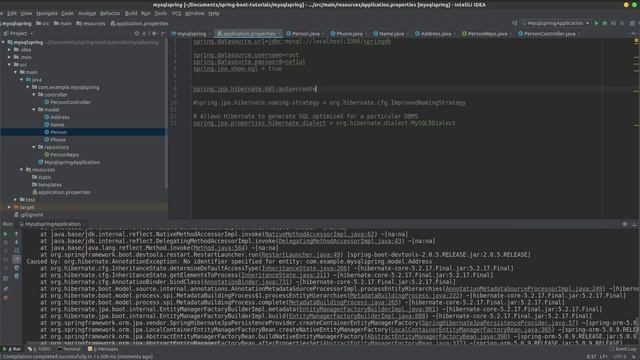Open the Navigate menu
This screenshot has width=640, height=360.
[x=47, y=13]
